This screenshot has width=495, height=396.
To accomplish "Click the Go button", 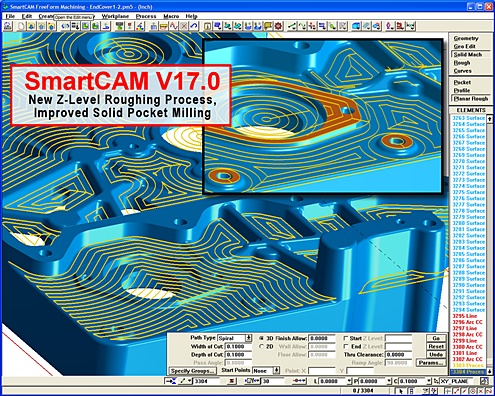I will [x=436, y=338].
